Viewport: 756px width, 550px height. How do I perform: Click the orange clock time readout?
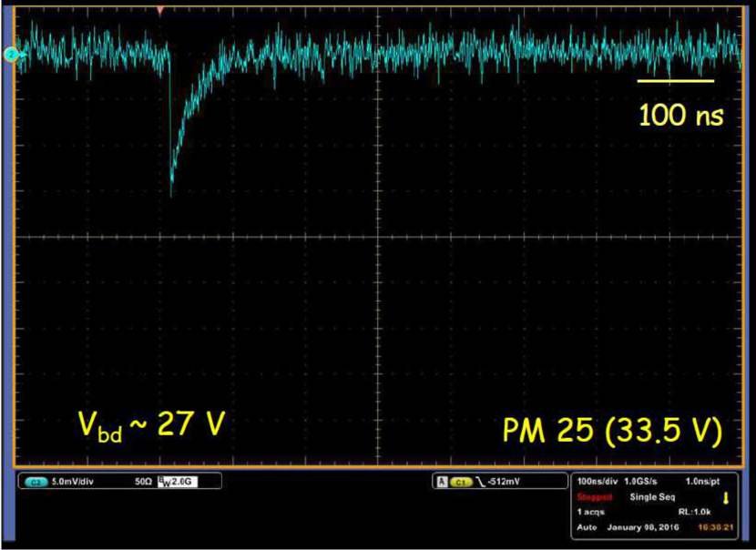click(x=716, y=527)
